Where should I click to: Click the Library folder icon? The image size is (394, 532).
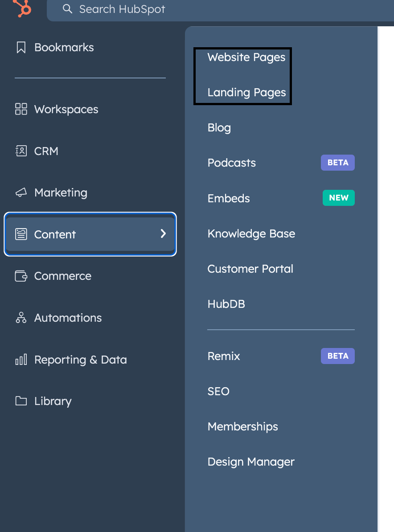[x=21, y=401]
